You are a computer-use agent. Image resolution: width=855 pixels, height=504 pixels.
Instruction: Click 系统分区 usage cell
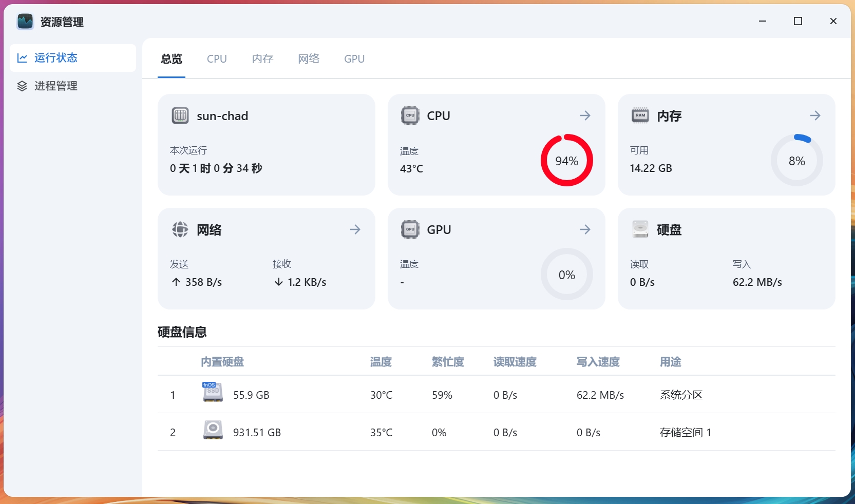coord(681,395)
